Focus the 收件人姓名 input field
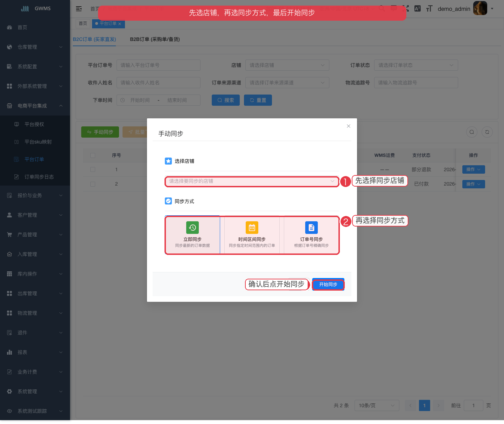 pos(159,83)
